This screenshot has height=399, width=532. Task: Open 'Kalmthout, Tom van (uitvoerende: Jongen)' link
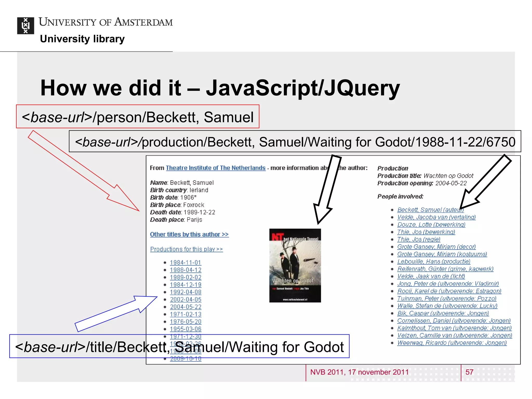point(454,328)
